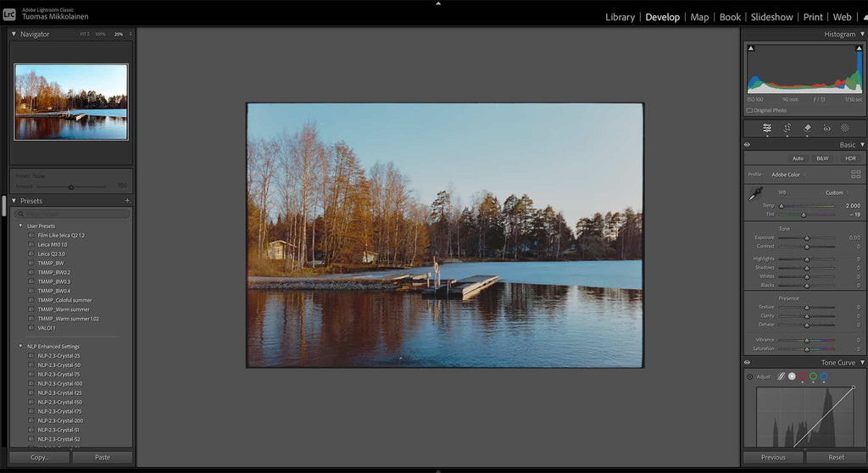Image resolution: width=868 pixels, height=473 pixels.
Task: Toggle Tone Curve panel eye switch
Action: tap(748, 363)
